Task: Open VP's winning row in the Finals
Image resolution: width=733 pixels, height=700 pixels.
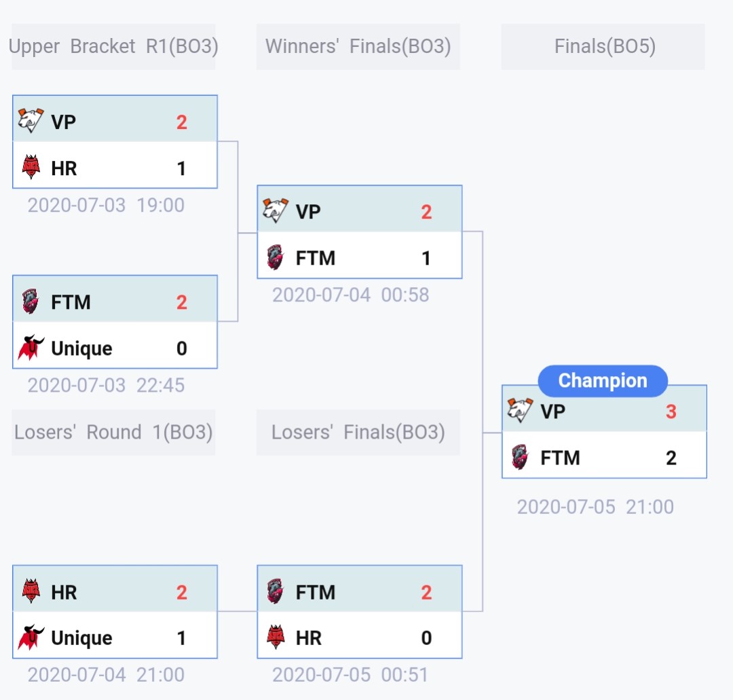Action: pyautogui.click(x=604, y=411)
